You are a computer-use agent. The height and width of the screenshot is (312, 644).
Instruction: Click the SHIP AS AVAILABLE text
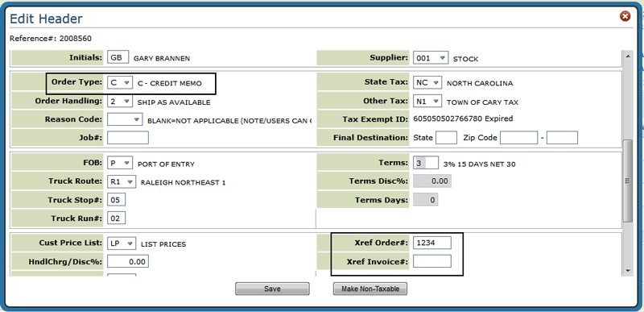click(174, 102)
